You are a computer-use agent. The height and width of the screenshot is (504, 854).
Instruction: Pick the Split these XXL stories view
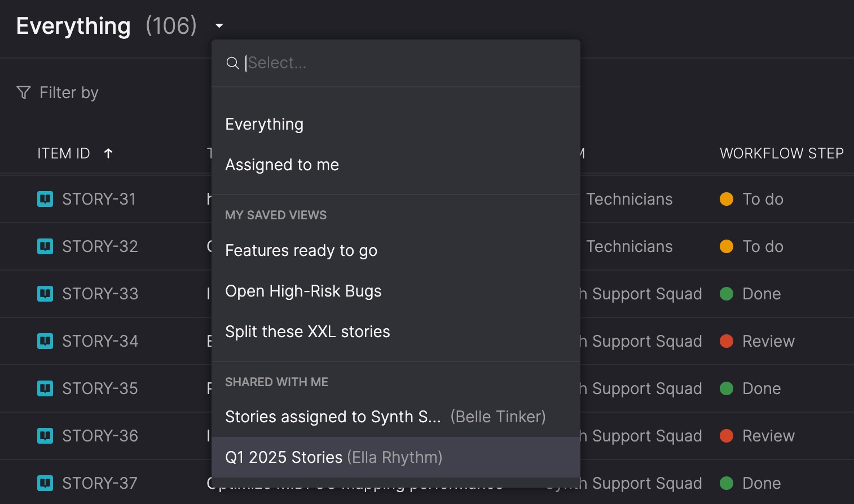[x=307, y=331]
